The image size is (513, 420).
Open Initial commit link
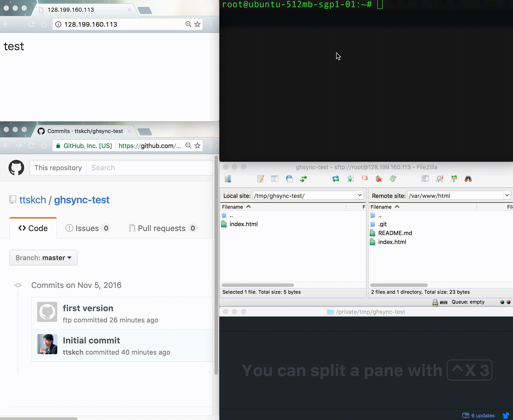[91, 340]
